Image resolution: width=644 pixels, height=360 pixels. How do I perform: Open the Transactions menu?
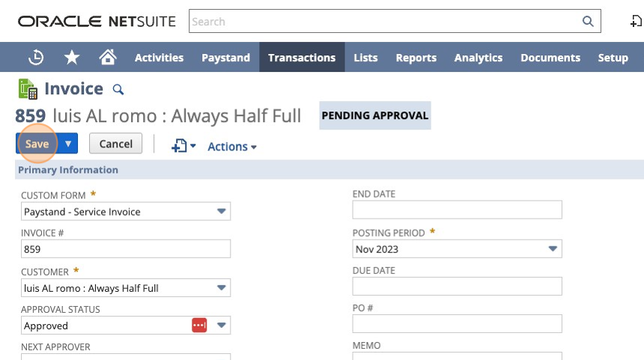(302, 58)
